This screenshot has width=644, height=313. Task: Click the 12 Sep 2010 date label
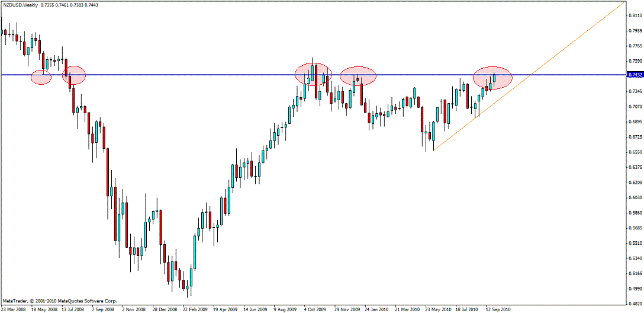498,309
